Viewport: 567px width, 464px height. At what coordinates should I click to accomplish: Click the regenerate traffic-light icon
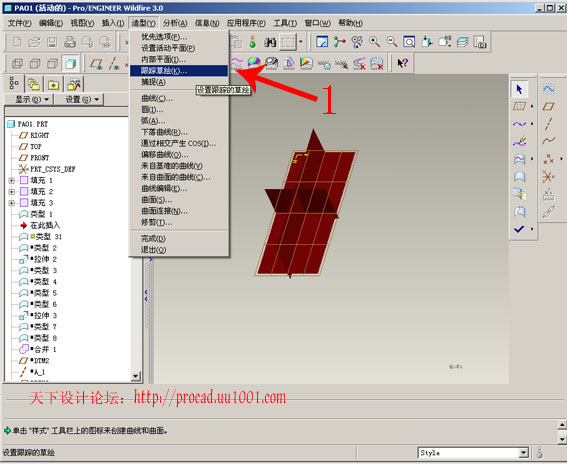pos(253,42)
